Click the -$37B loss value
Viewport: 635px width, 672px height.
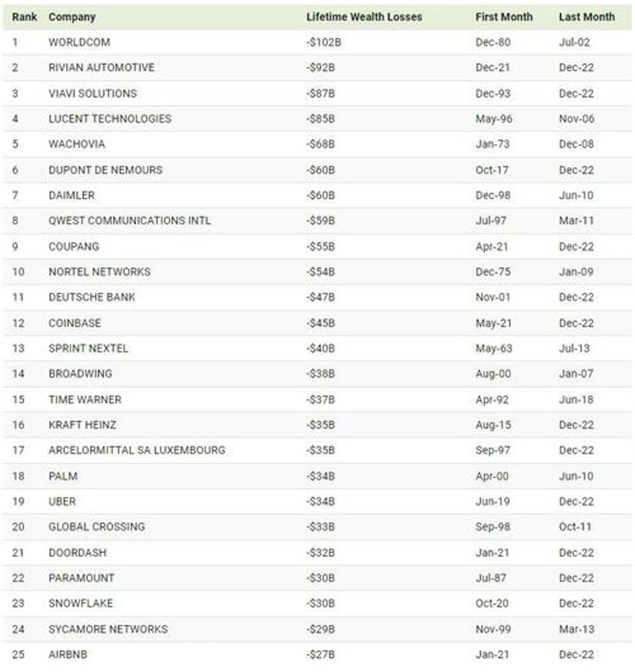(x=320, y=400)
